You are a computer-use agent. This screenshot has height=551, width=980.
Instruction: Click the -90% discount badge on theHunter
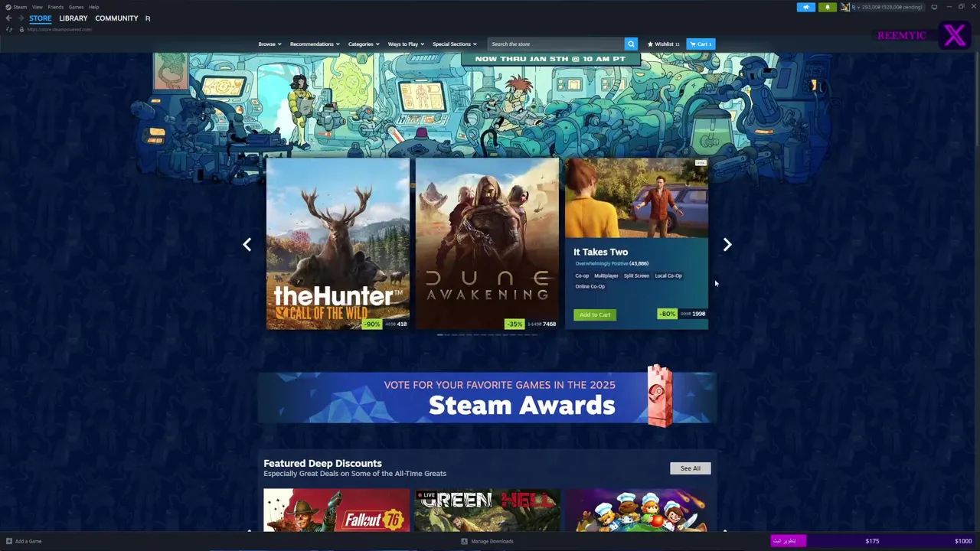click(371, 324)
